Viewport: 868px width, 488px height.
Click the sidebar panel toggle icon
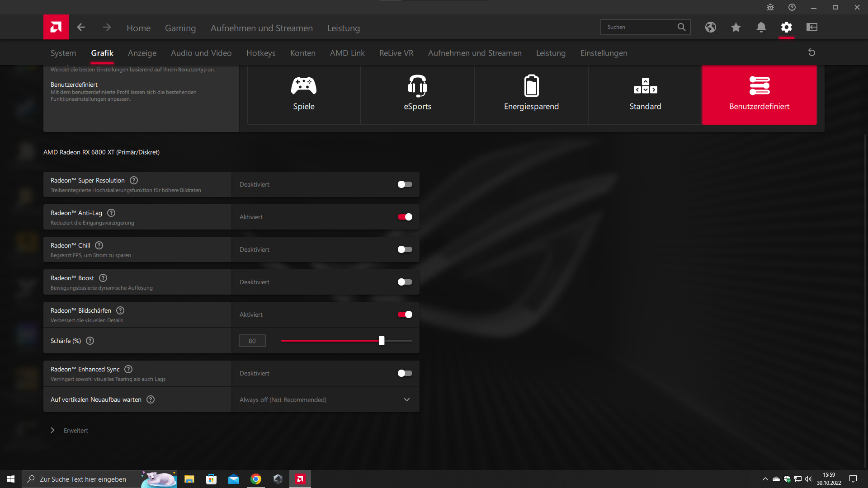point(811,27)
